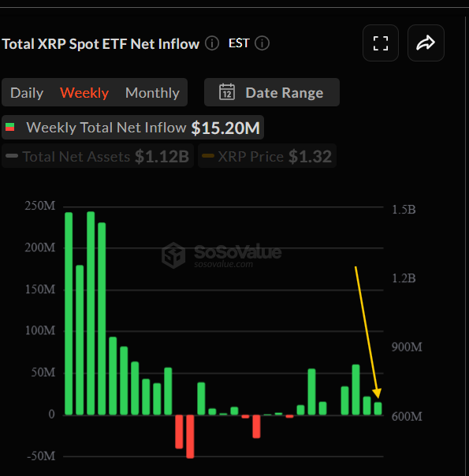Click the 250M left axis label
Image resolution: width=469 pixels, height=476 pixels.
40,206
